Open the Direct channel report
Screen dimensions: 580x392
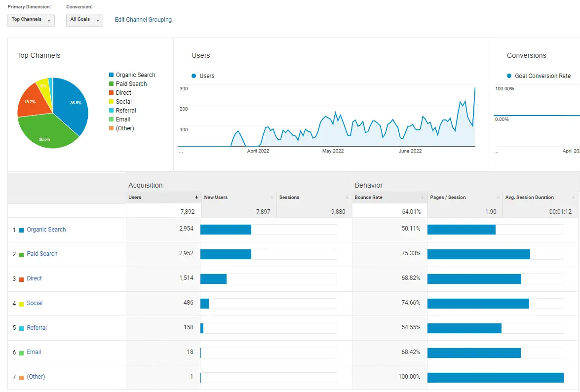point(34,278)
